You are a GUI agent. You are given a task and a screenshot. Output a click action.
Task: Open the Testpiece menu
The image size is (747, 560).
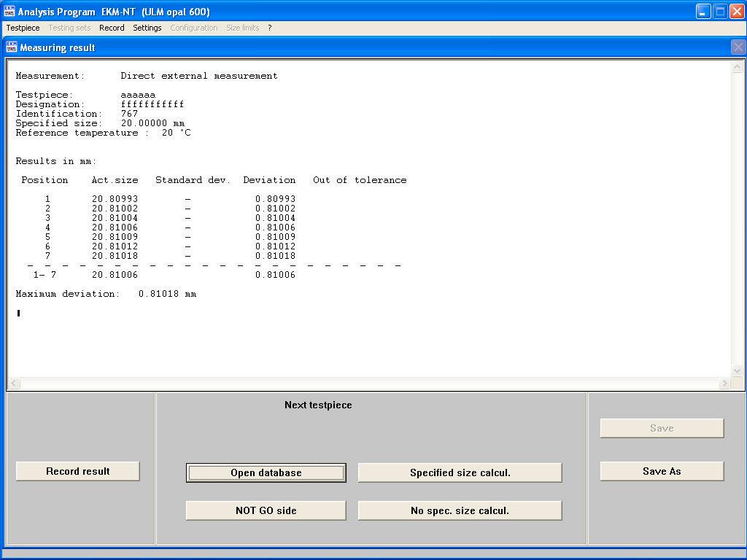[x=23, y=28]
